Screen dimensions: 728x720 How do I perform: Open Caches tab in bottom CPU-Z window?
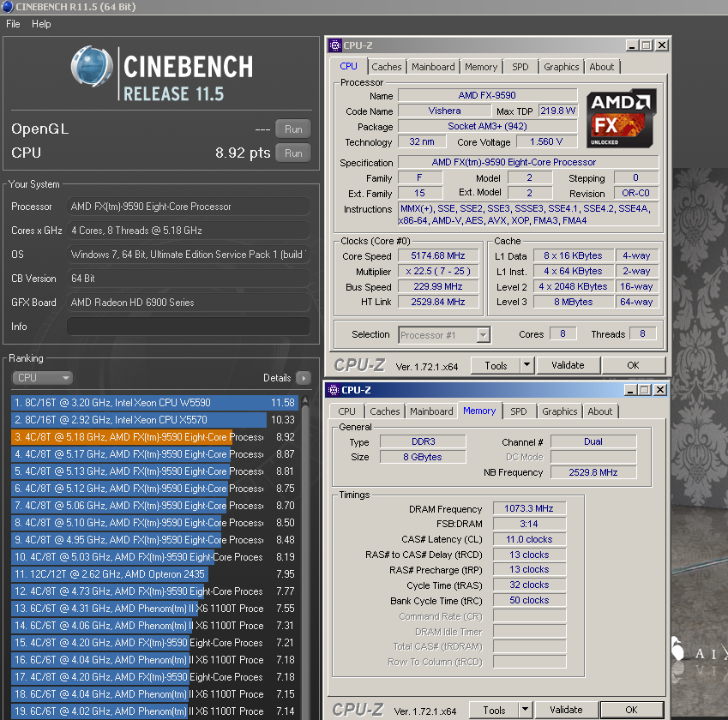384,411
